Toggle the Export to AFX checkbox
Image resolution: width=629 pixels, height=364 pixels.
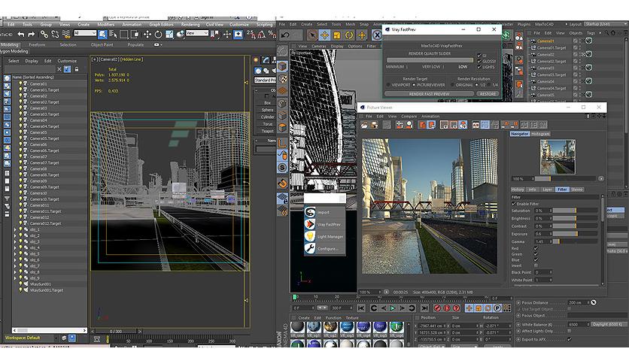[x=570, y=339]
